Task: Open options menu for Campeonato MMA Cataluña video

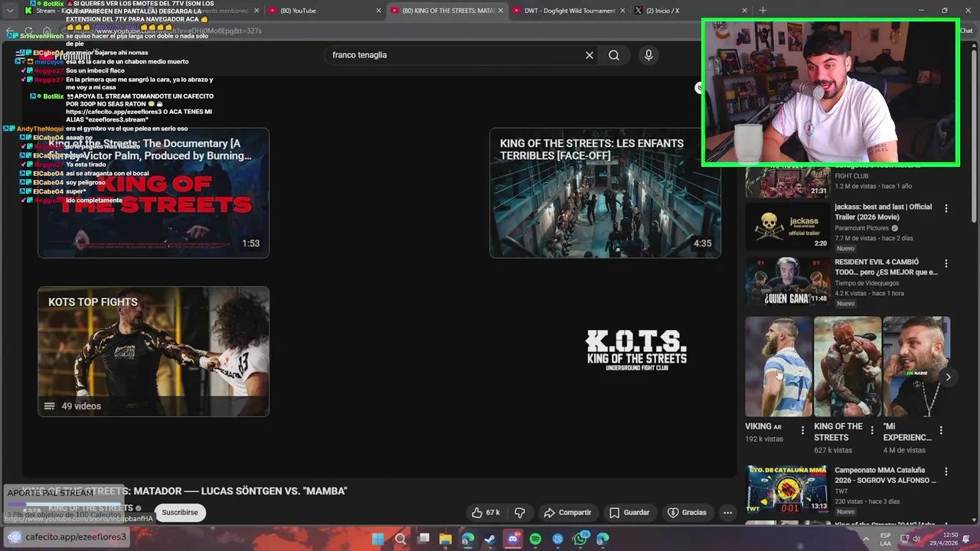Action: pos(946,472)
